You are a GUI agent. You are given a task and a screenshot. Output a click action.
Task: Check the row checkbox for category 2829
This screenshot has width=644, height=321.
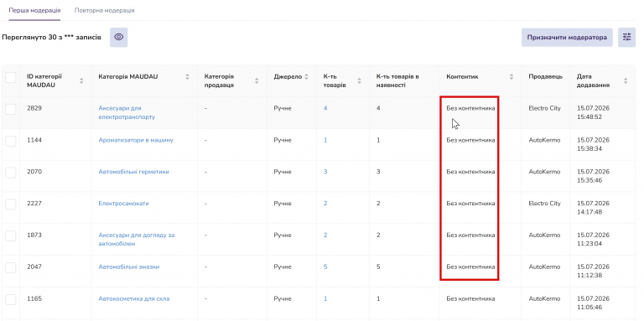click(11, 109)
